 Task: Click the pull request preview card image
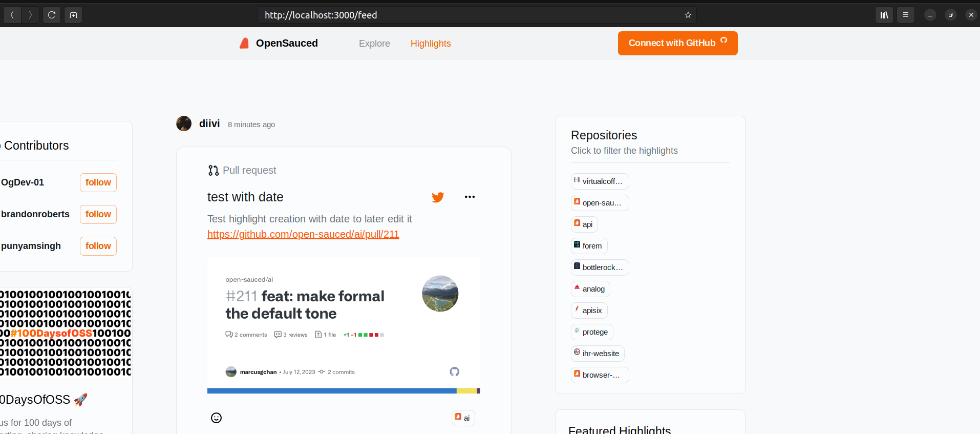pyautogui.click(x=344, y=325)
